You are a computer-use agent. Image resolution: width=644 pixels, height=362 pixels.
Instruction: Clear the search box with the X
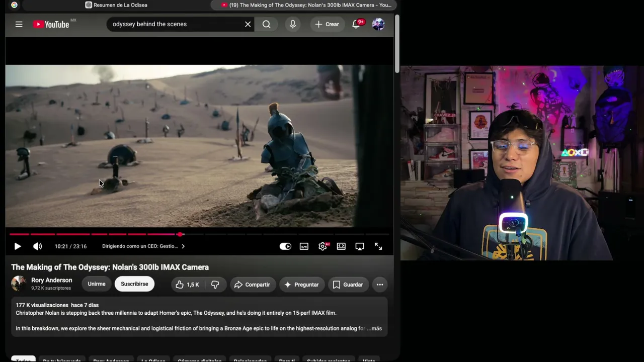pyautogui.click(x=248, y=24)
